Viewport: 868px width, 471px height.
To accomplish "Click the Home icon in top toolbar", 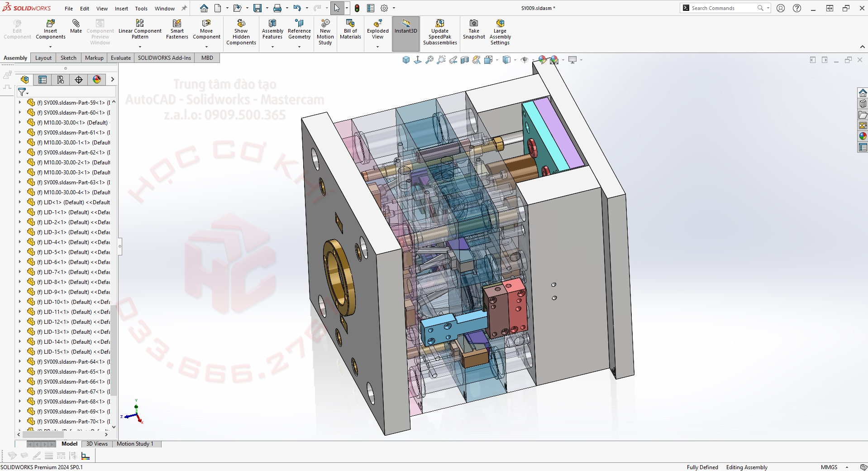I will (204, 8).
